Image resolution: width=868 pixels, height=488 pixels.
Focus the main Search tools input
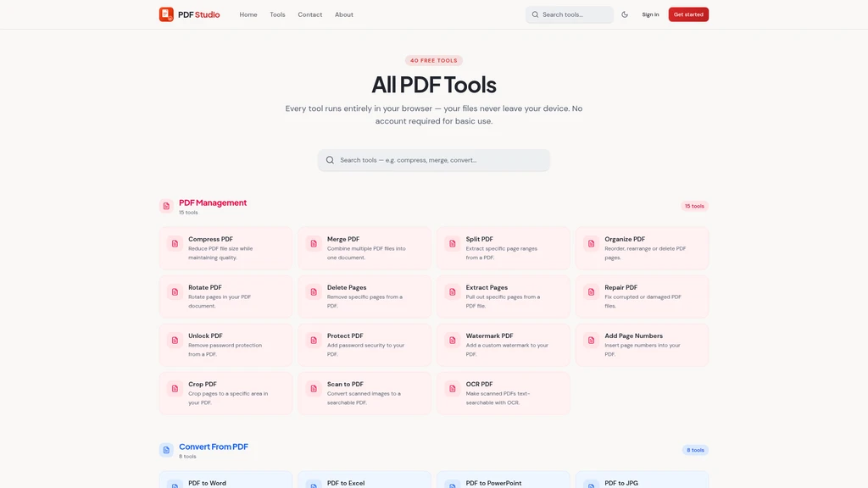click(434, 160)
